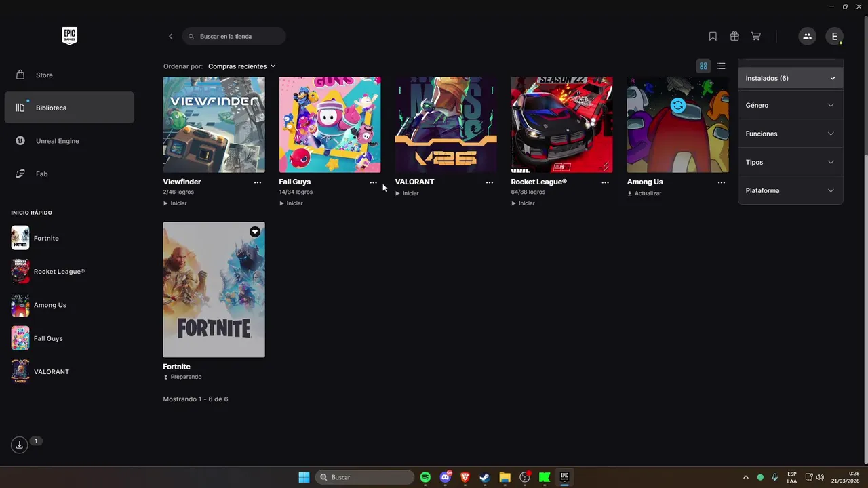868x488 pixels.
Task: Click 2/46 logros under Viewfinder
Action: click(x=178, y=192)
